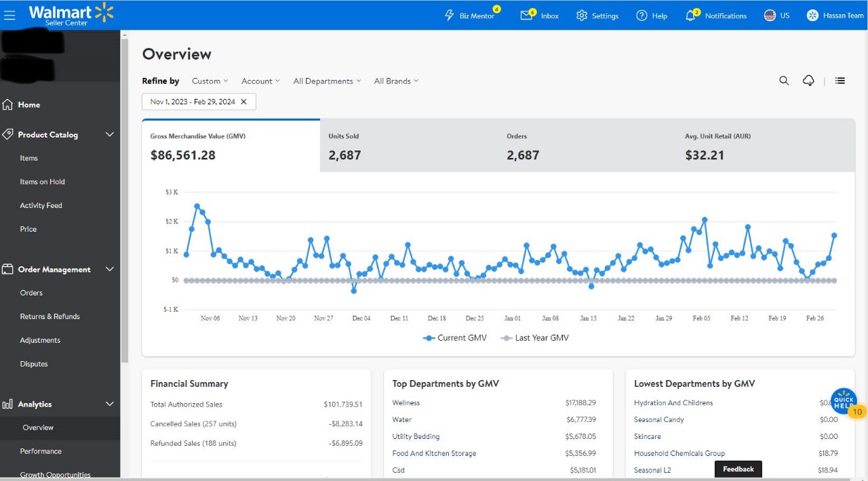Open Notifications bell icon
Image resolution: width=868 pixels, height=481 pixels.
[x=690, y=16]
